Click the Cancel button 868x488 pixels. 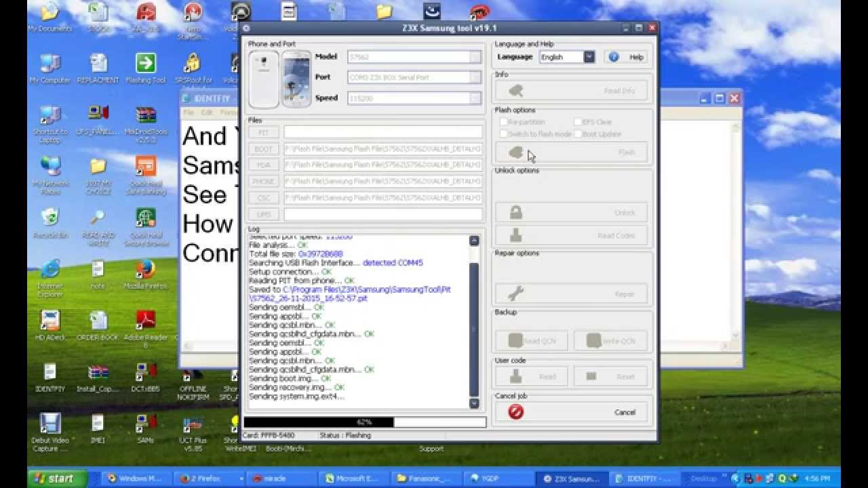coord(571,412)
